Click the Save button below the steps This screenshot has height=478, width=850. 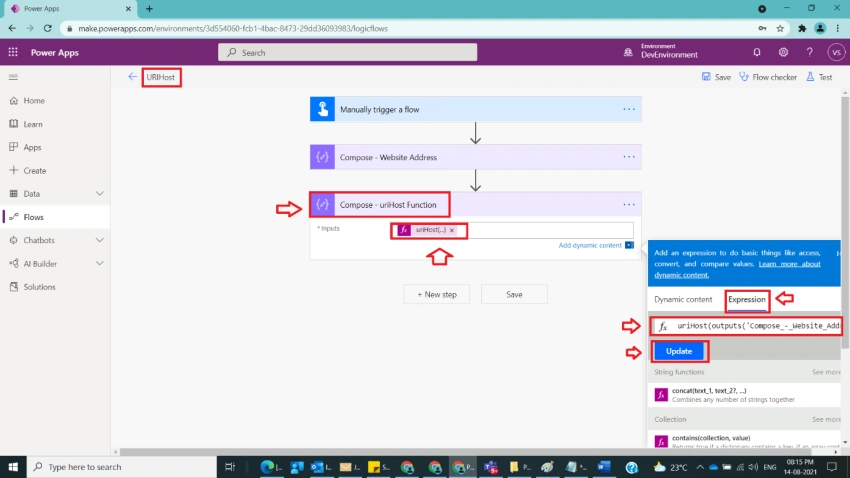pyautogui.click(x=514, y=294)
